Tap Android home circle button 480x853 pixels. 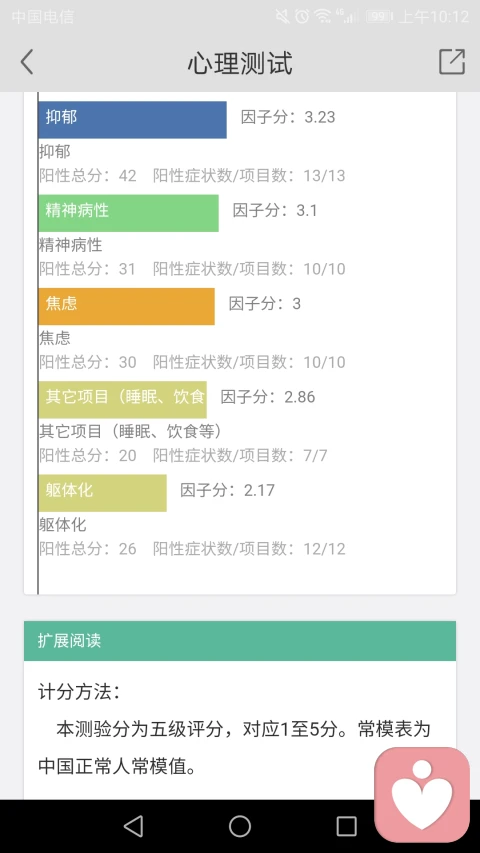pyautogui.click(x=240, y=826)
